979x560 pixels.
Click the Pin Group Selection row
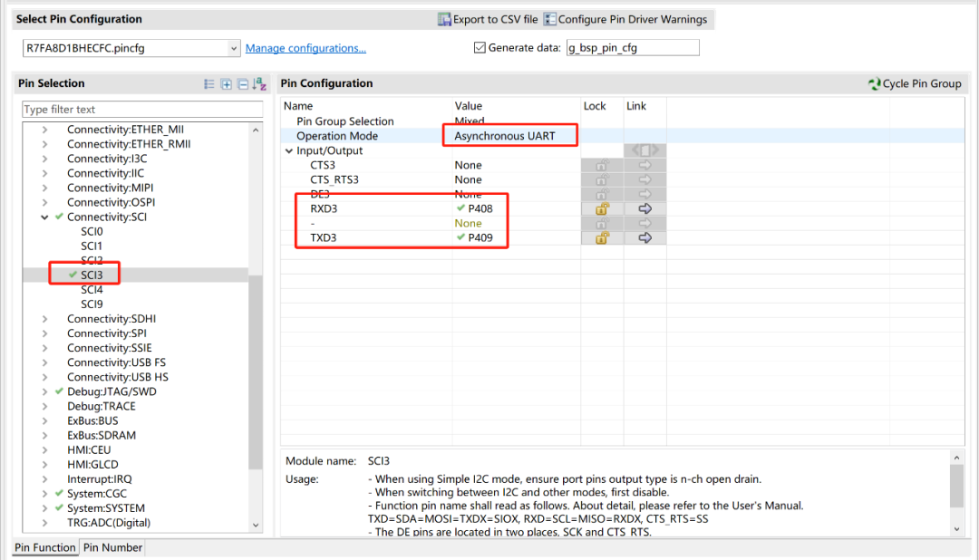(345, 121)
